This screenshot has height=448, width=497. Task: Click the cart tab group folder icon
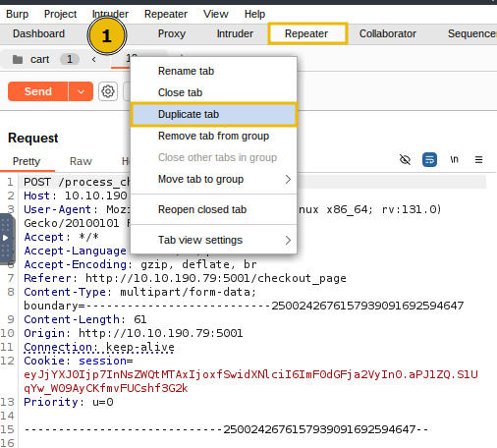(x=18, y=60)
